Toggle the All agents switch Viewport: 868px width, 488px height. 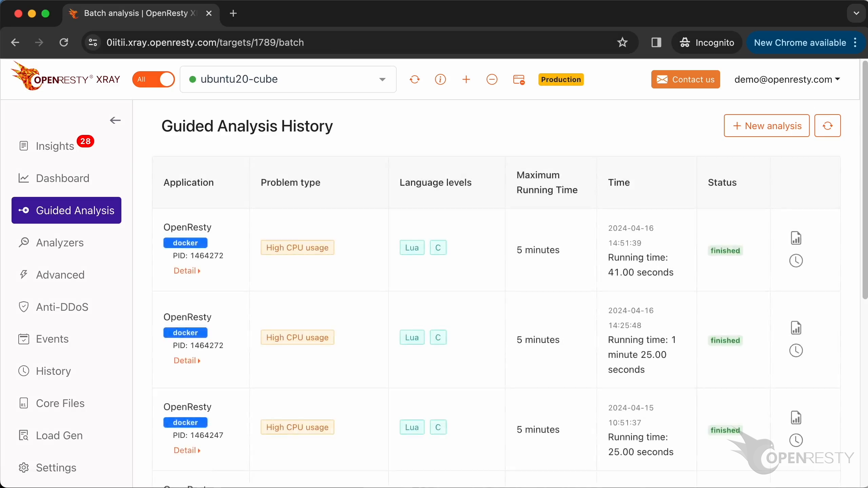[154, 79]
